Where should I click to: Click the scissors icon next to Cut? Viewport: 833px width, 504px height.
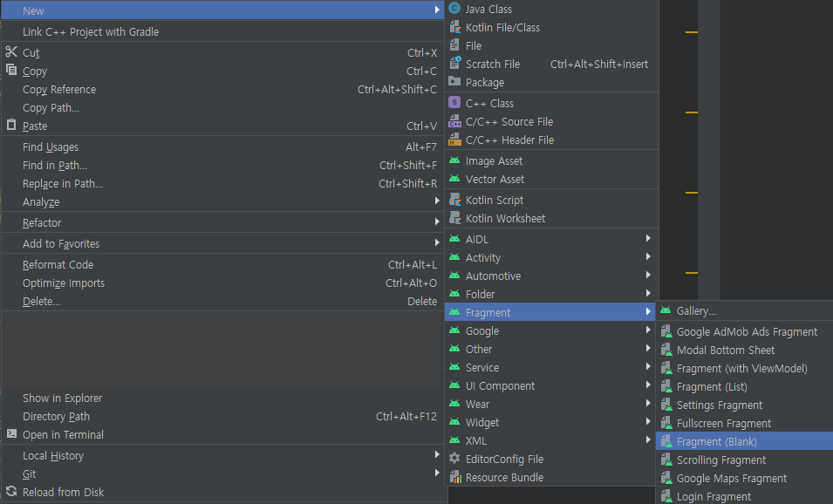[x=12, y=52]
